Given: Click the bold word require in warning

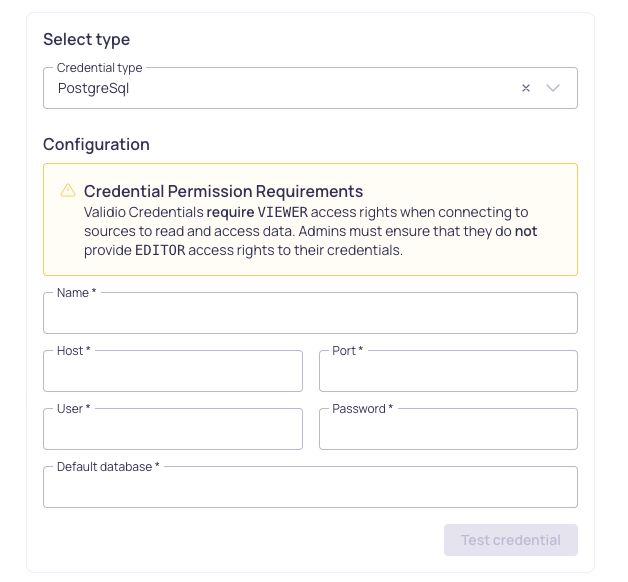Looking at the screenshot, I should click(x=230, y=212).
